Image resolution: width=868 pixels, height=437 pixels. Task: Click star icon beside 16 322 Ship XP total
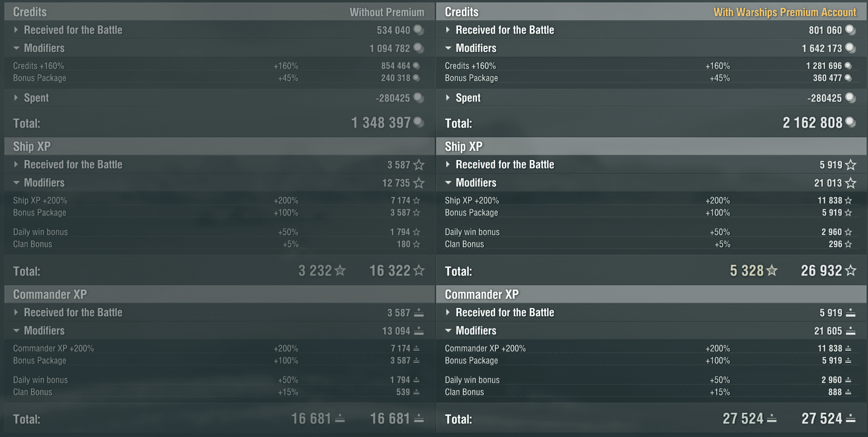[x=419, y=271]
